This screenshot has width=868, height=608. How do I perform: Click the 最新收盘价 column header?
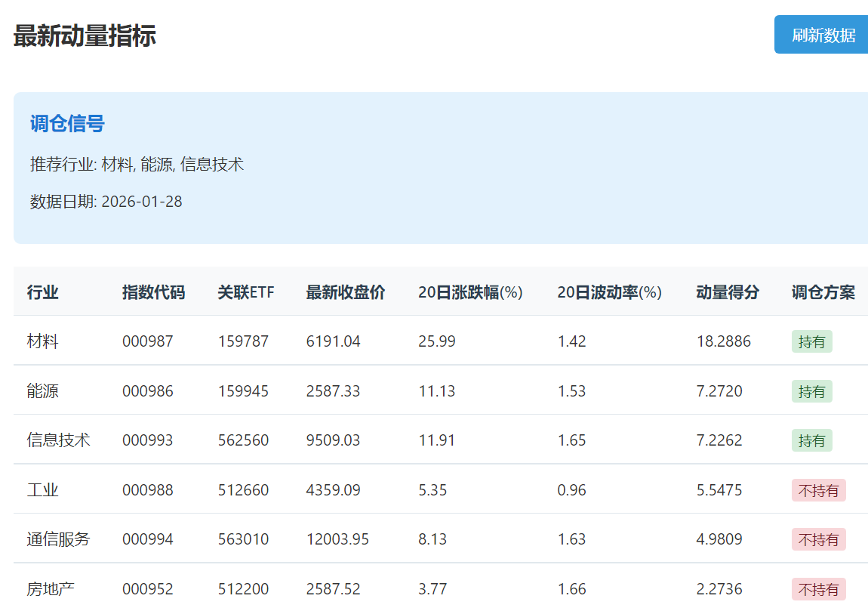coord(345,292)
